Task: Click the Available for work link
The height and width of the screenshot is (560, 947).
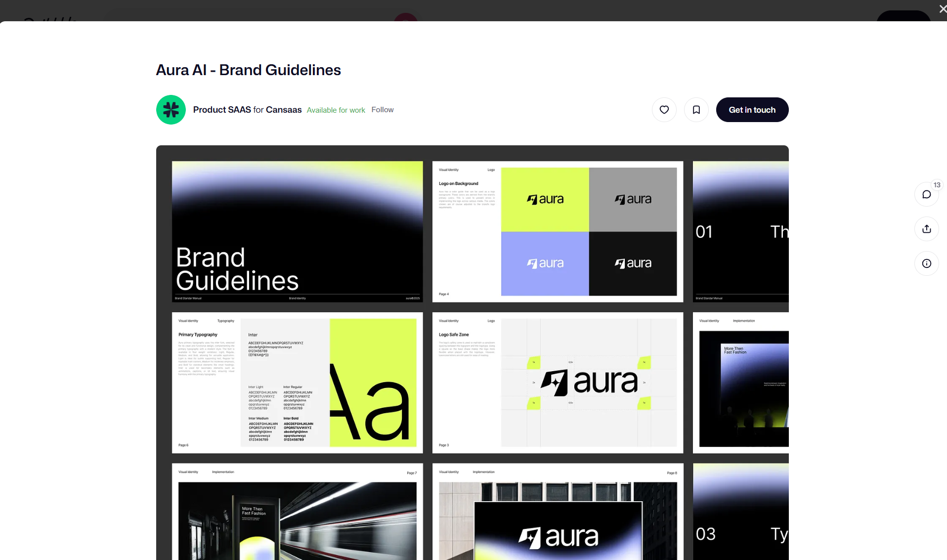Action: (x=336, y=110)
